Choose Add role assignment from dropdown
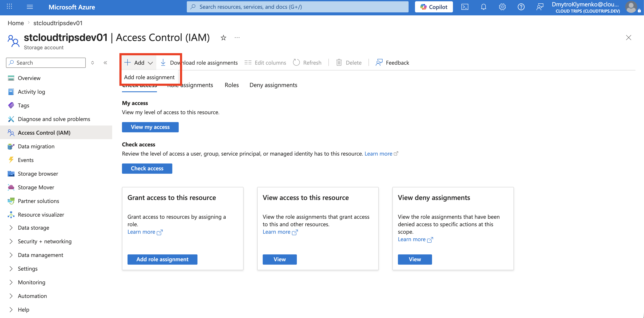644x318 pixels. (149, 77)
